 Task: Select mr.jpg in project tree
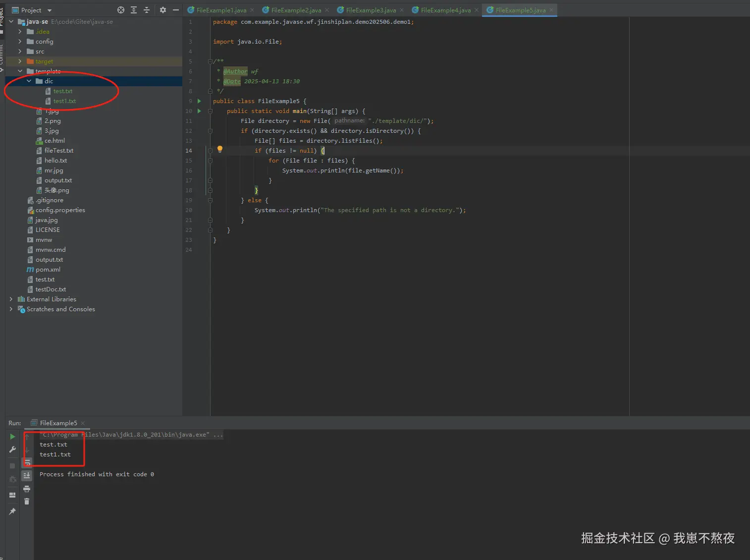(x=54, y=170)
